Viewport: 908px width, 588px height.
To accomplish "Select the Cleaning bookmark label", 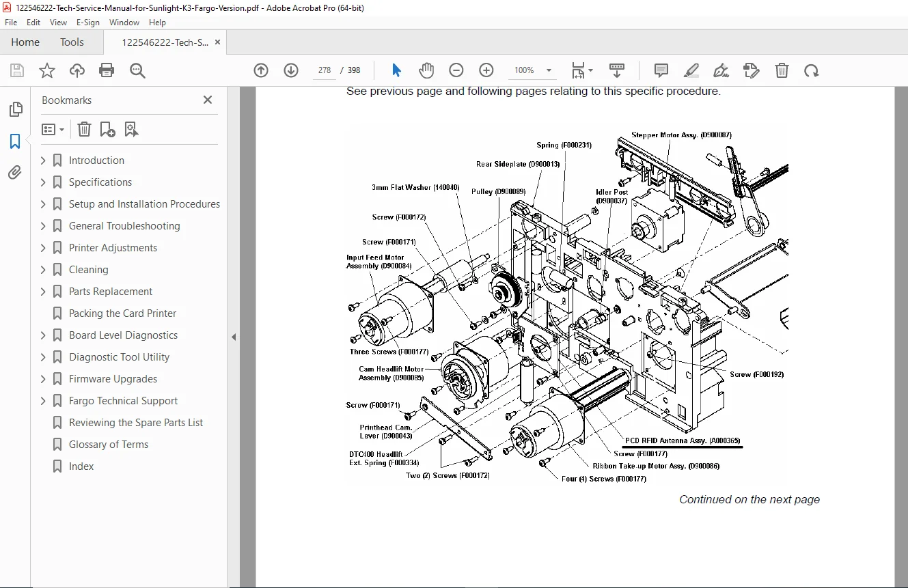I will [89, 270].
